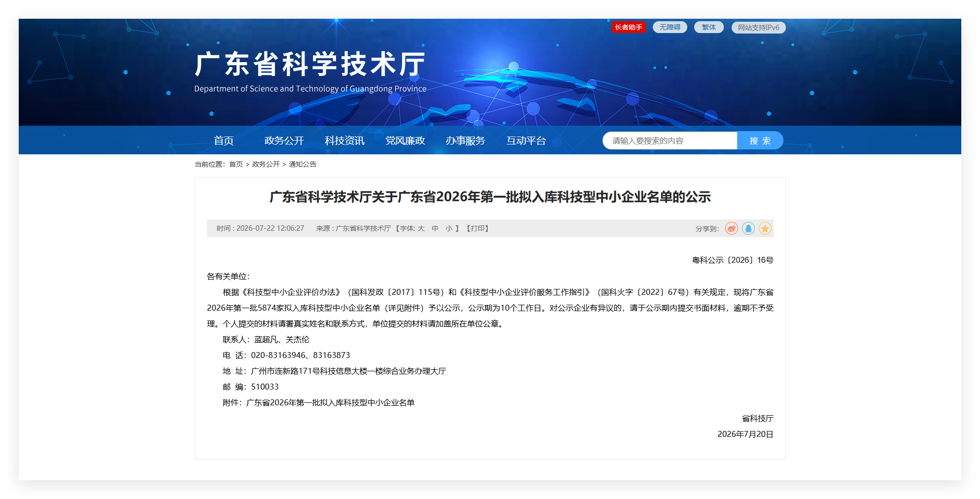
Task: Set font size to 小
Action: (449, 228)
